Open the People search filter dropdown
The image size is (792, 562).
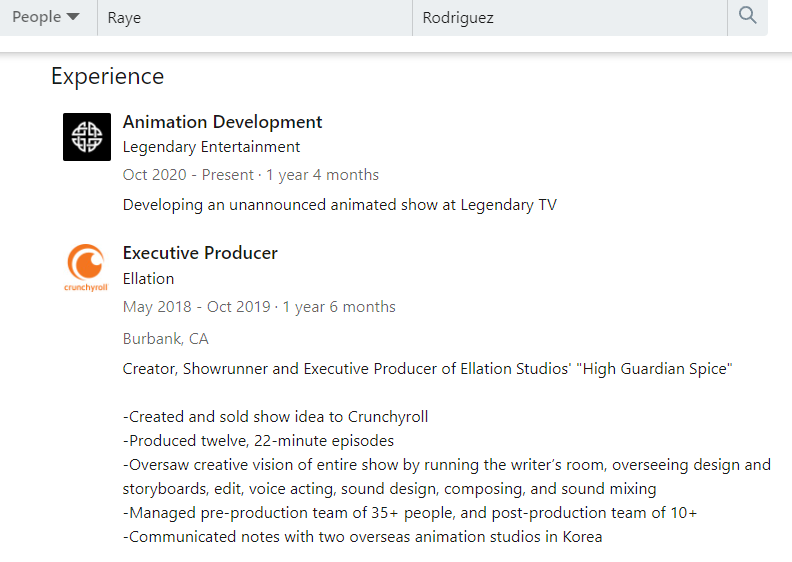46,17
